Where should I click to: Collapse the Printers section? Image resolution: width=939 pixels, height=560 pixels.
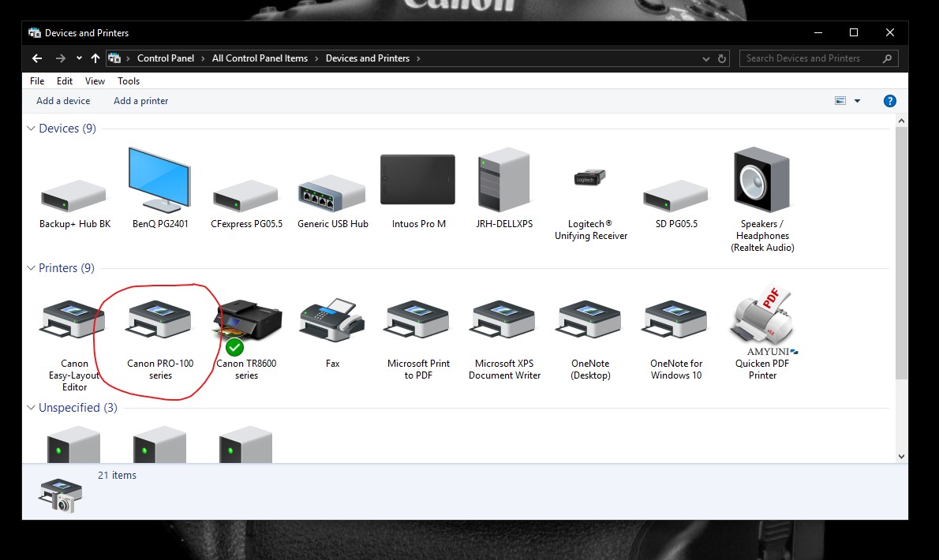coord(30,267)
